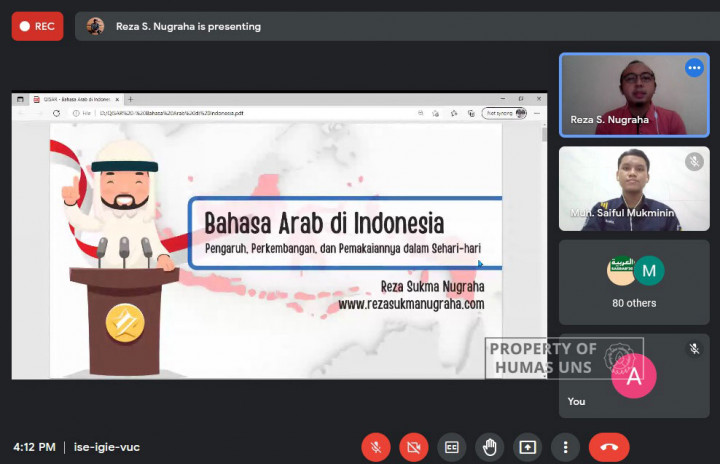Click the slide title 'Bahasa Arab di Indonesia'
Screen dimensions: 720x464
click(x=324, y=223)
